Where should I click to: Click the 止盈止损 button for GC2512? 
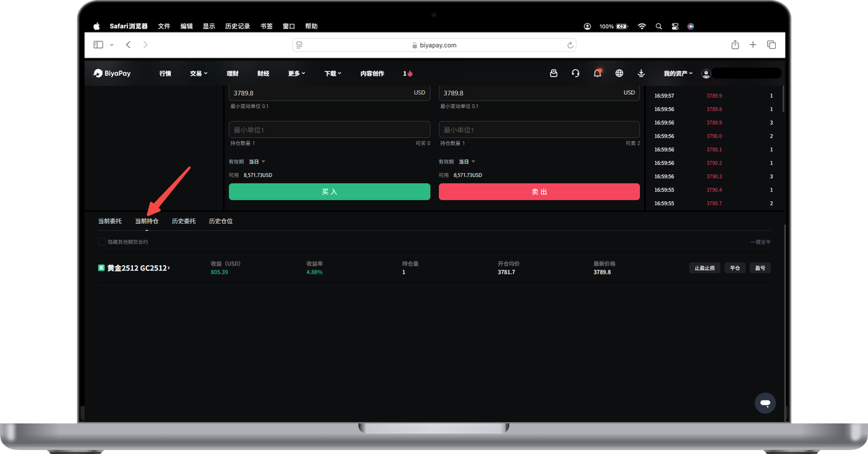pos(705,268)
